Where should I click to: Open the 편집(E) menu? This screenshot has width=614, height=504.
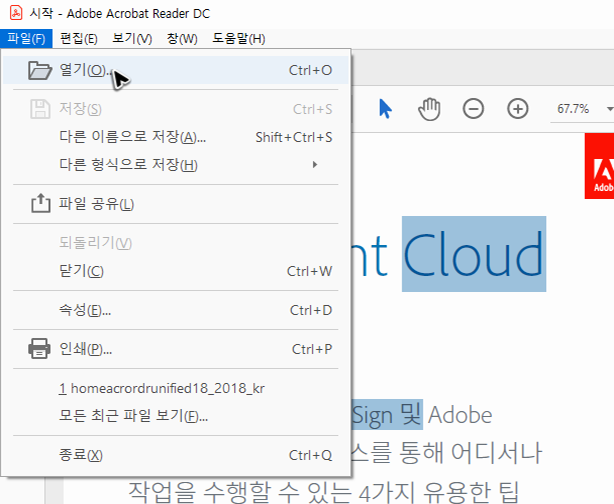[79, 39]
